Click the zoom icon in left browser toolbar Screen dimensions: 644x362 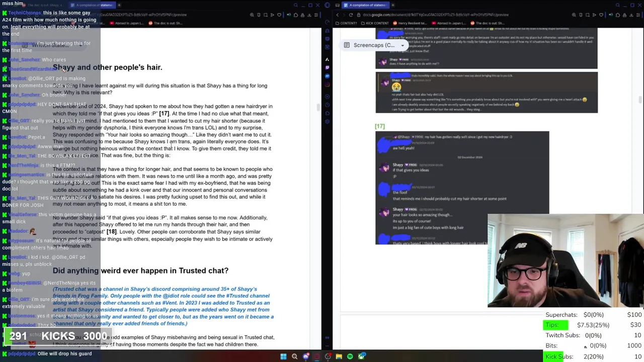[252, 15]
